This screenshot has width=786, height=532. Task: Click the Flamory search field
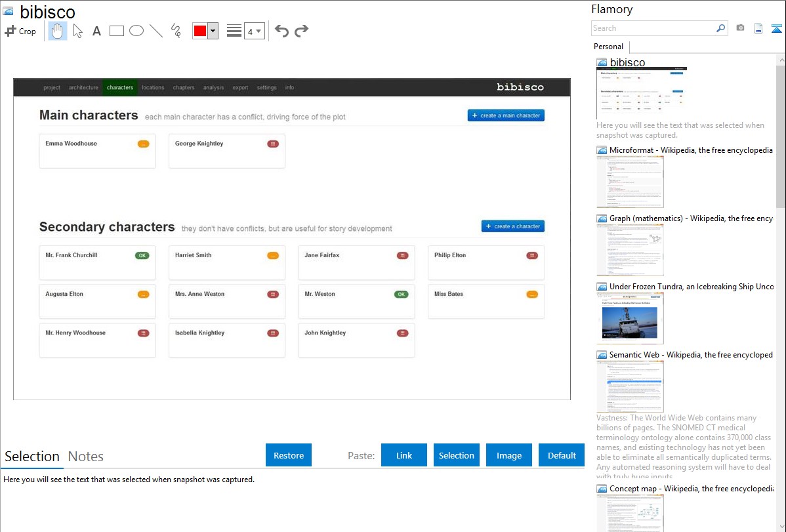(x=653, y=28)
